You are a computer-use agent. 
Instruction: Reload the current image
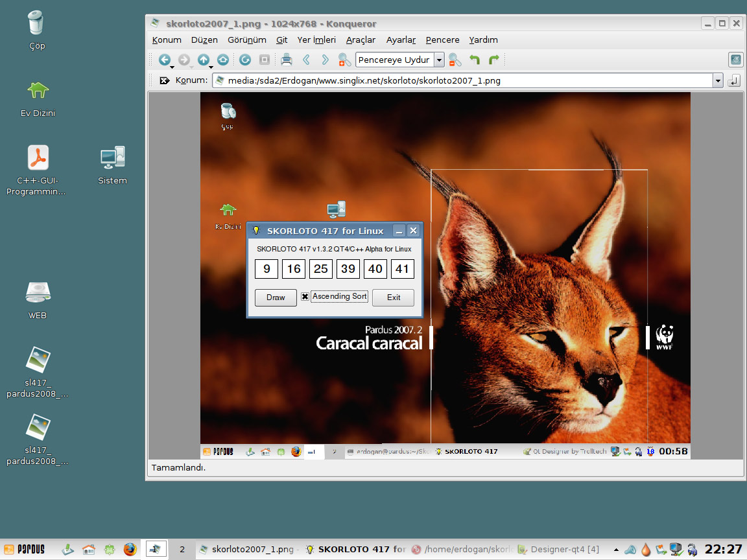(x=245, y=60)
